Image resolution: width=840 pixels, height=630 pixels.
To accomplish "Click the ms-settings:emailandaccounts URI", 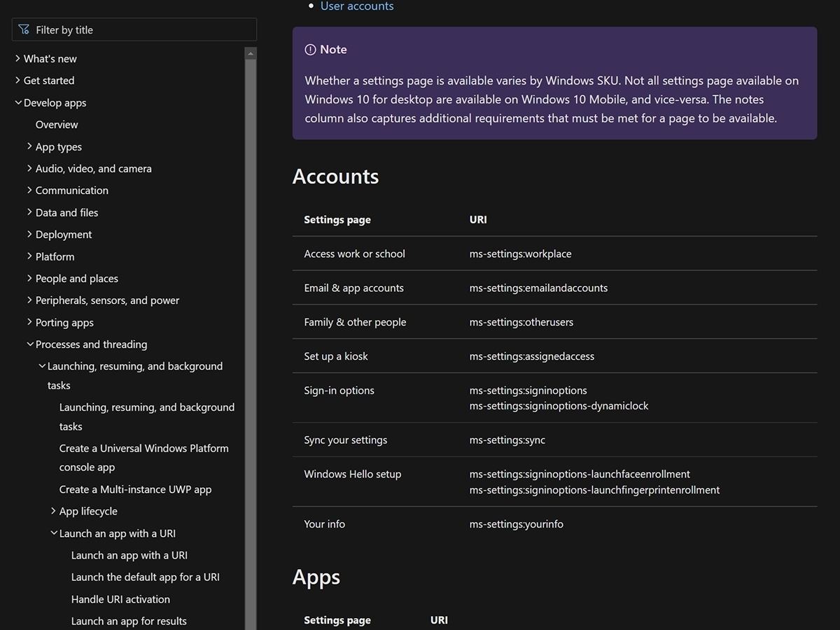I will click(x=538, y=288).
